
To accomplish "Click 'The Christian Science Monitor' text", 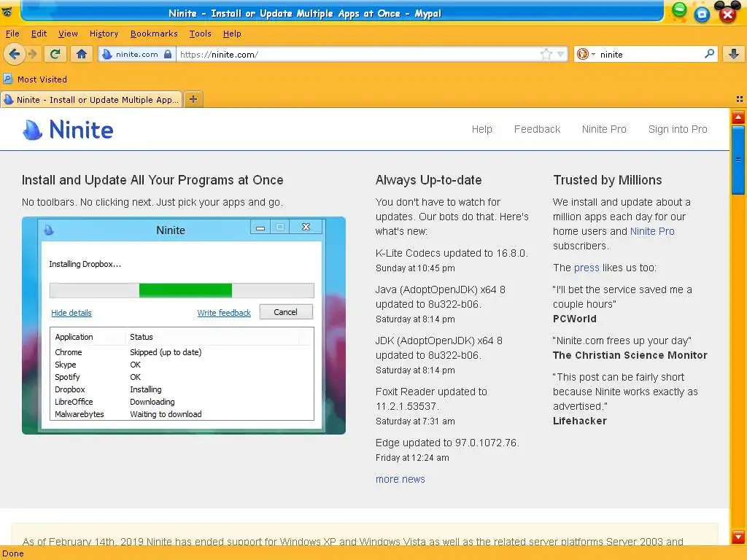I will pos(630,355).
